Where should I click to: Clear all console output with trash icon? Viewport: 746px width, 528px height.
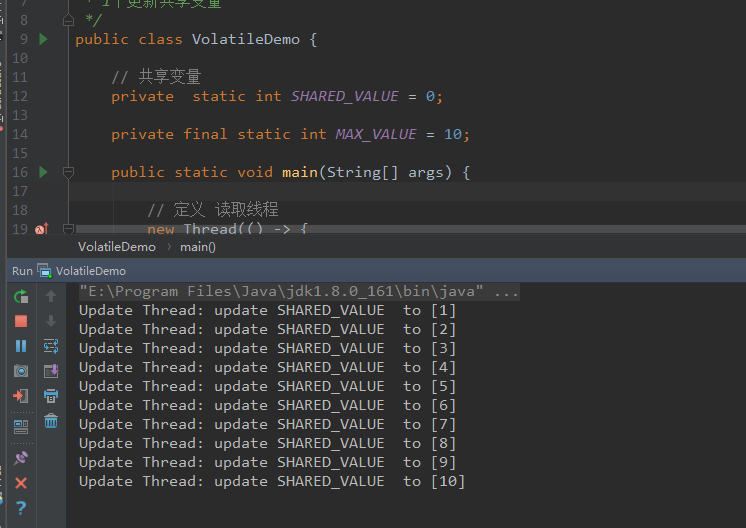coord(51,420)
